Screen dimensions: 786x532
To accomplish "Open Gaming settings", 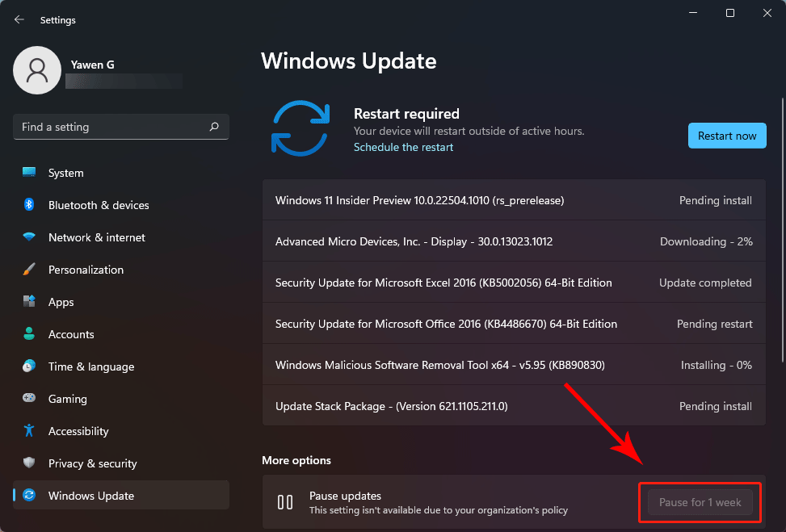I will coord(121,399).
